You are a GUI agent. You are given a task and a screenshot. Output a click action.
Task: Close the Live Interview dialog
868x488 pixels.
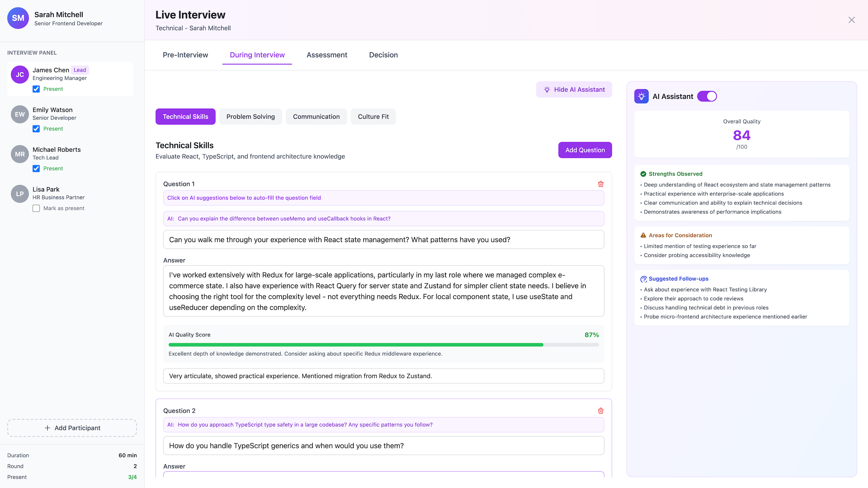coord(851,20)
